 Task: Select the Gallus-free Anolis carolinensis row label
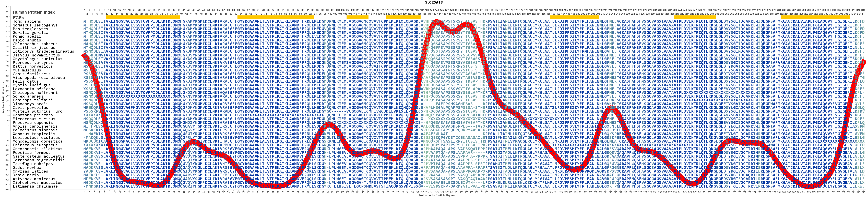35,126
